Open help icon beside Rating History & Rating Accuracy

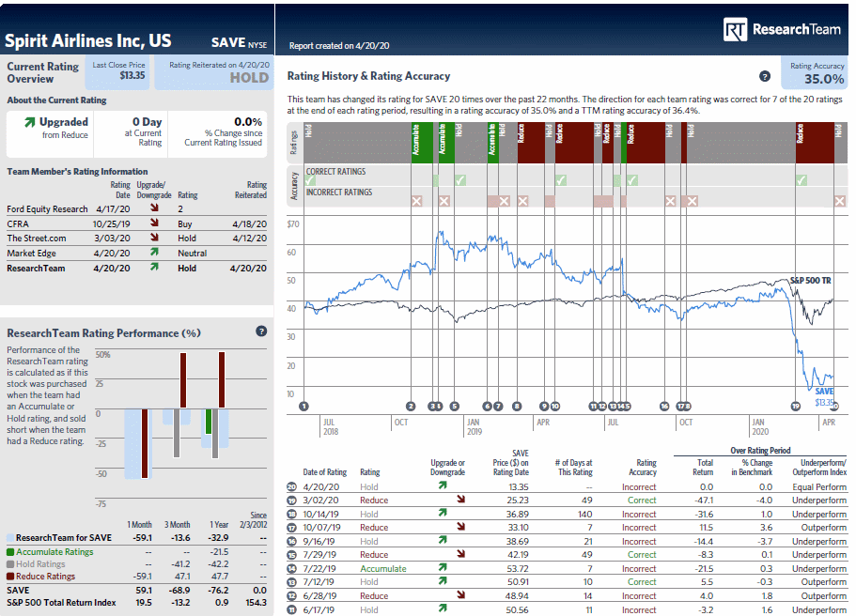[765, 76]
